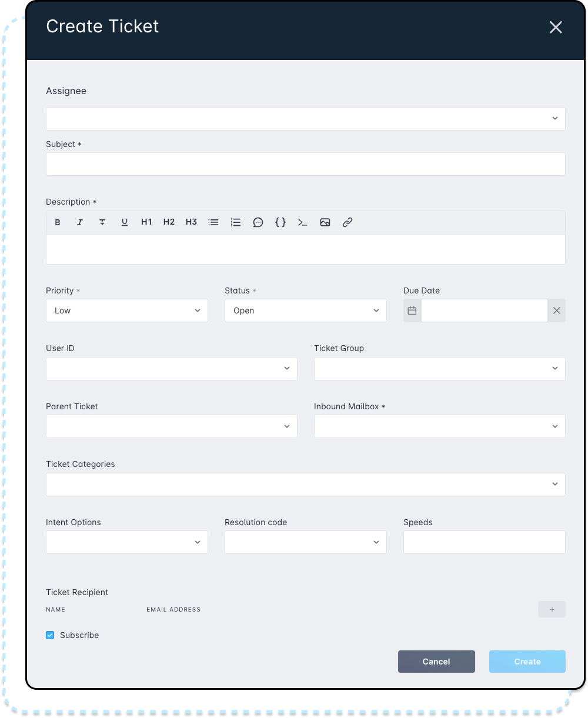Open the Resolution code dropdown
588x718 pixels.
tap(306, 542)
